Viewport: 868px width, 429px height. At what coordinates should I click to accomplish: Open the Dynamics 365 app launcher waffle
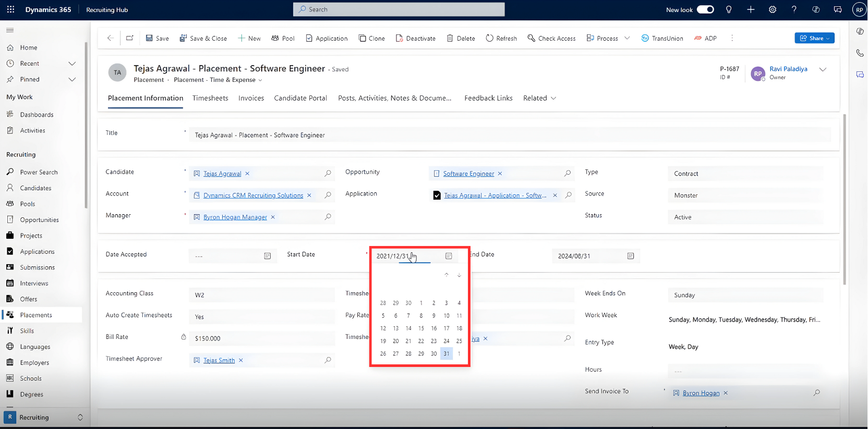point(10,9)
